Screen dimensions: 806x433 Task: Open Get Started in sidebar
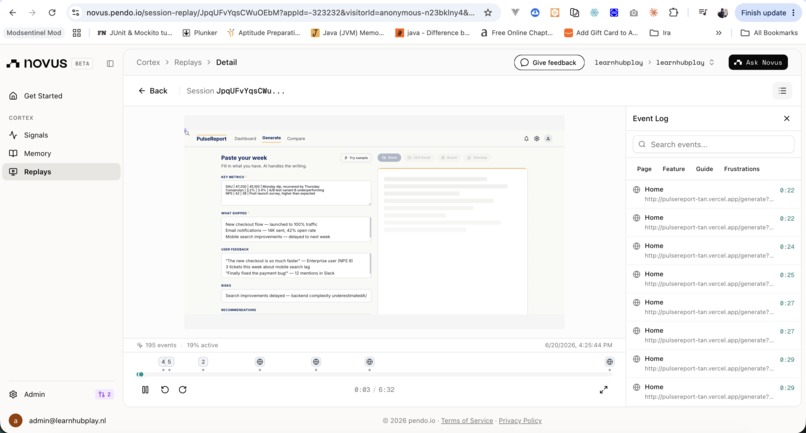point(61,96)
